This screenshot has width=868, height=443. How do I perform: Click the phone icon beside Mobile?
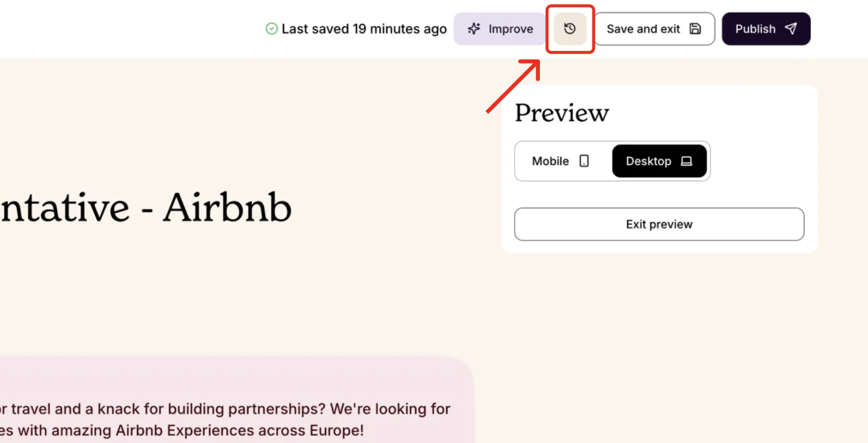(x=584, y=161)
